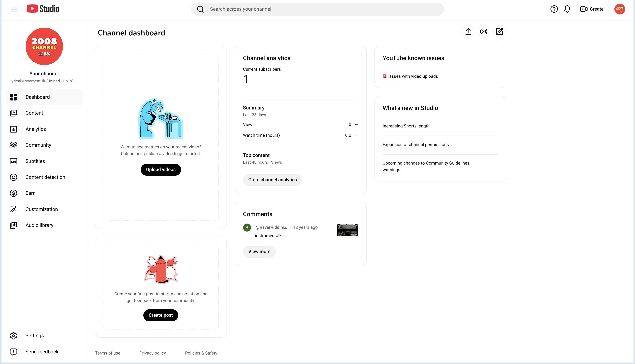Click the Dashboard grid icon
This screenshot has width=635, height=364.
(14, 97)
